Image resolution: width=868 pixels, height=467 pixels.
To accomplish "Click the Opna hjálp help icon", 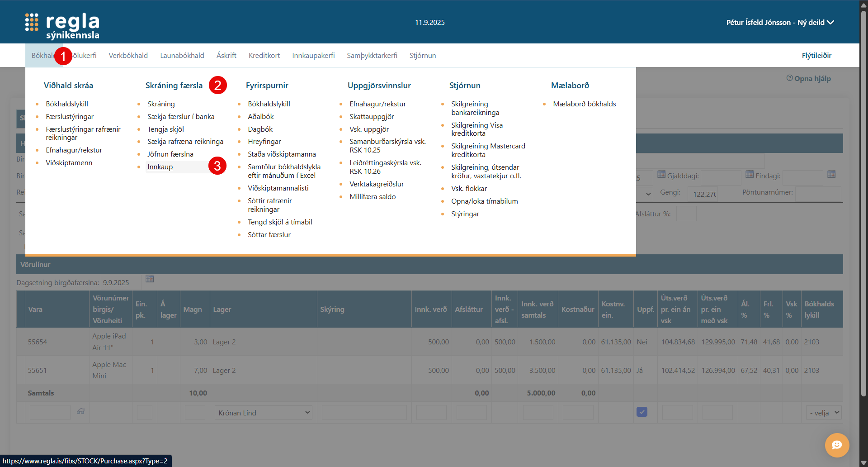I will (789, 78).
